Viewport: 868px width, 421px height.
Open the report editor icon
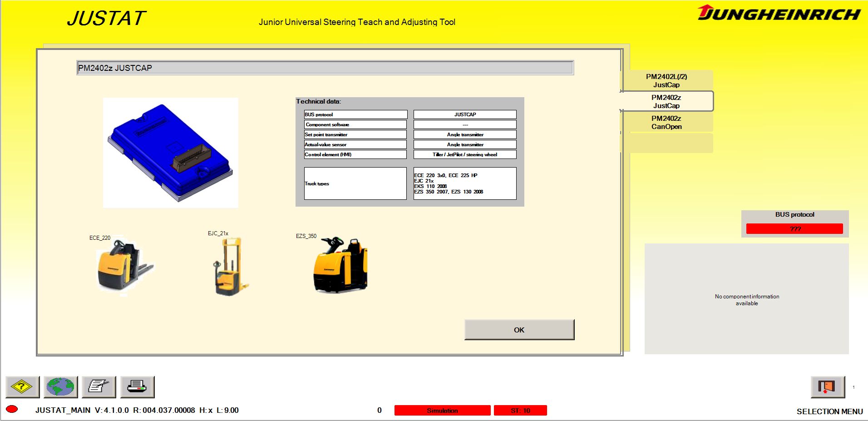click(98, 386)
